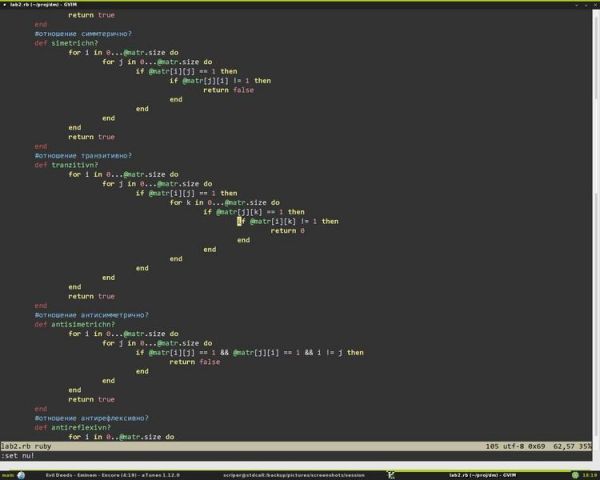Click the '35%' scroll percentage in status line
Screen dimensions: 600x480
click(585, 446)
